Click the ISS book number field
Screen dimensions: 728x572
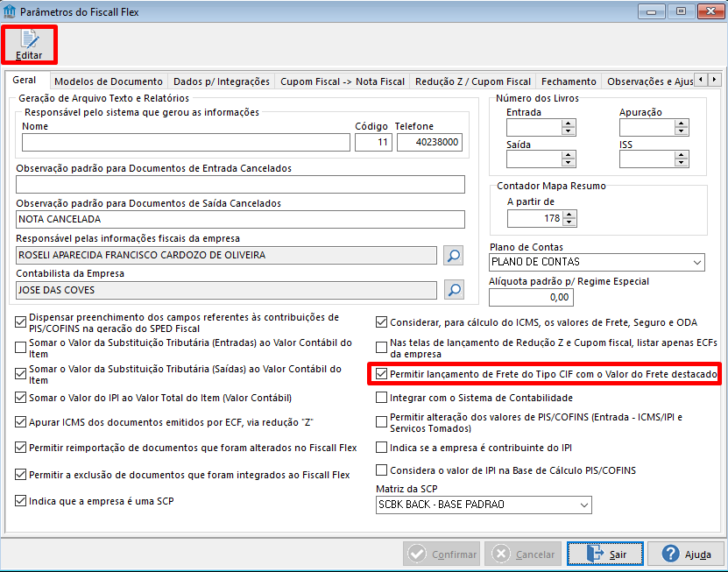click(647, 159)
